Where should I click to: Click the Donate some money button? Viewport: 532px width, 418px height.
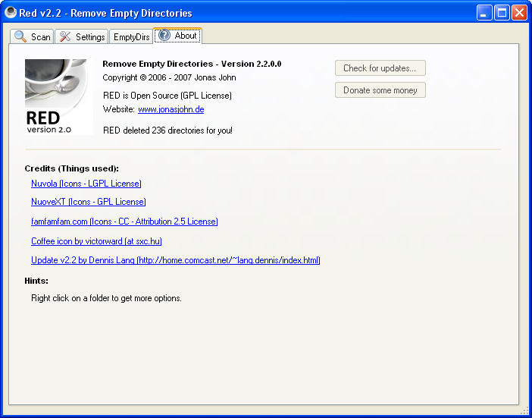(380, 90)
